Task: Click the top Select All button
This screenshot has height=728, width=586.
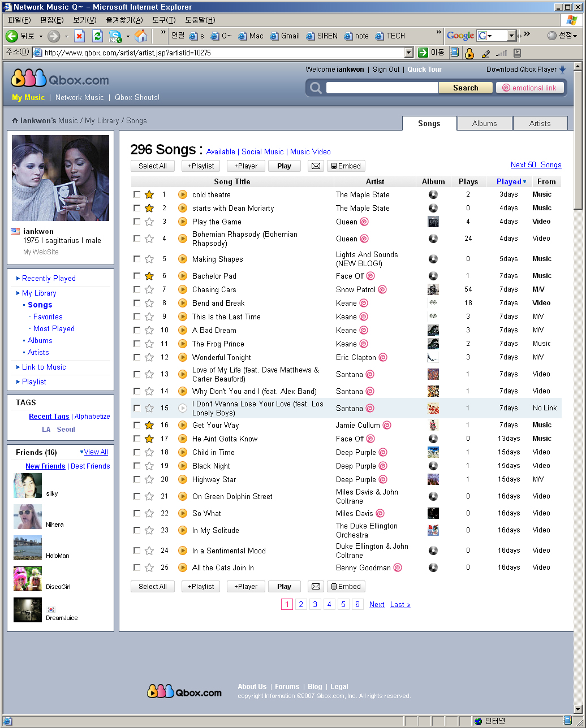Action: [153, 166]
